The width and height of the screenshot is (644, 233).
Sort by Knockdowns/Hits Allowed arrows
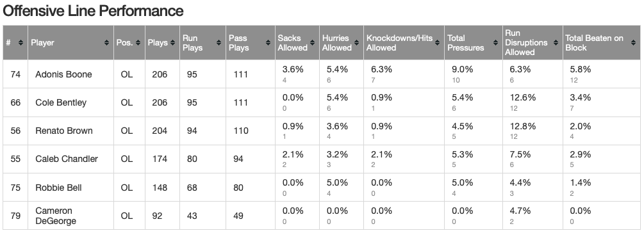[x=438, y=43]
